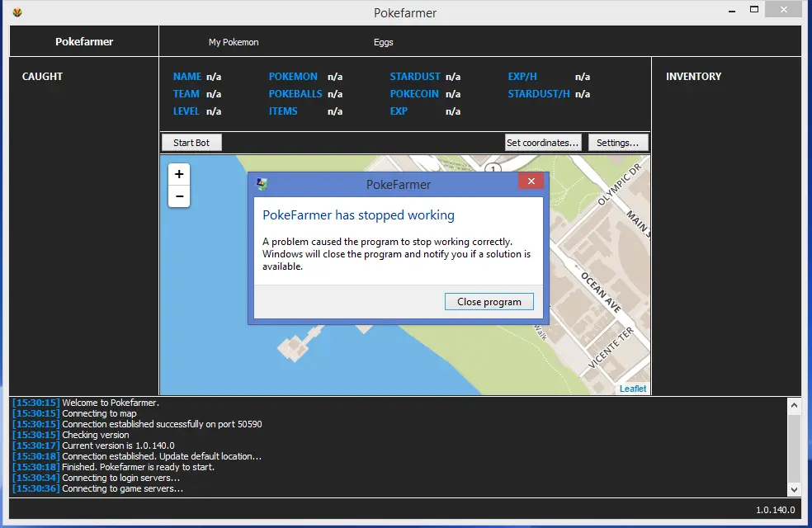Maximize the Pokefarmer window

tap(754, 10)
